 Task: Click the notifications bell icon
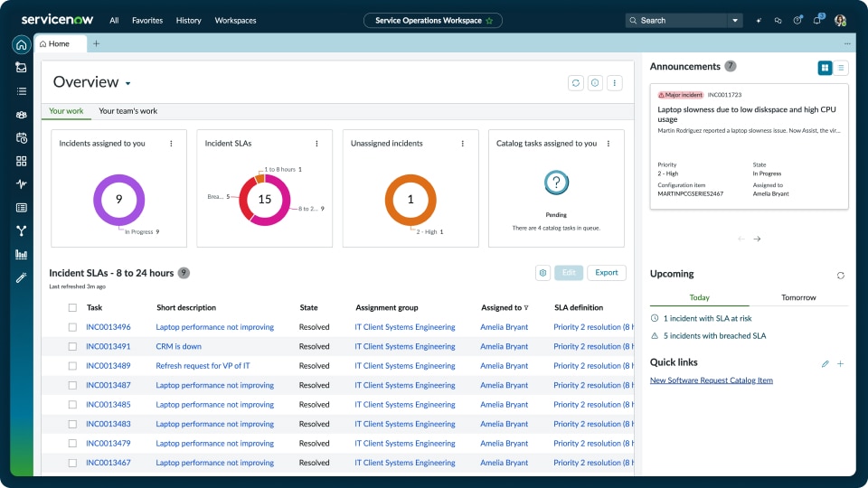[x=817, y=20]
